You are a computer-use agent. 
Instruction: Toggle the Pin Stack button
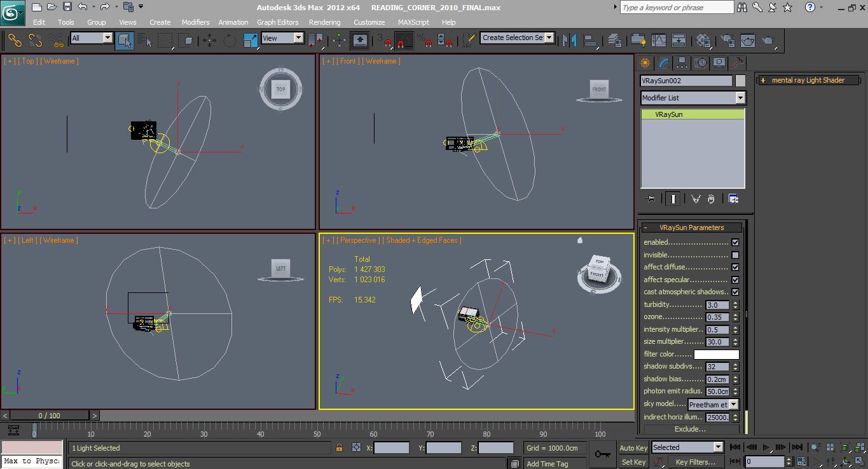coord(650,199)
